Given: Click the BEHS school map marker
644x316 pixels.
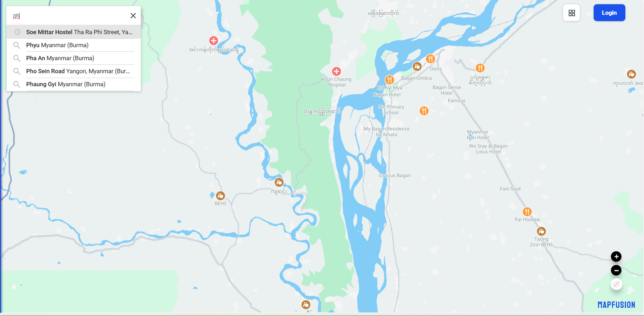Looking at the screenshot, I should 220,196.
